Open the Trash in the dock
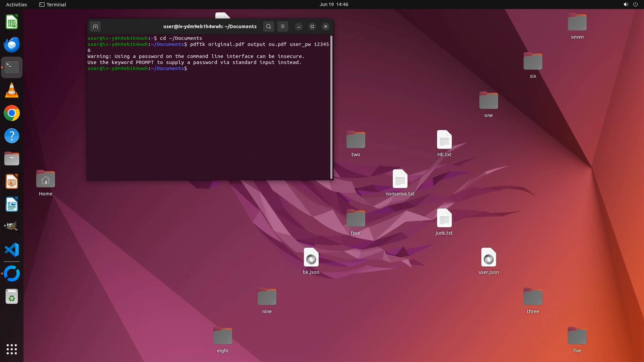 tap(12, 297)
